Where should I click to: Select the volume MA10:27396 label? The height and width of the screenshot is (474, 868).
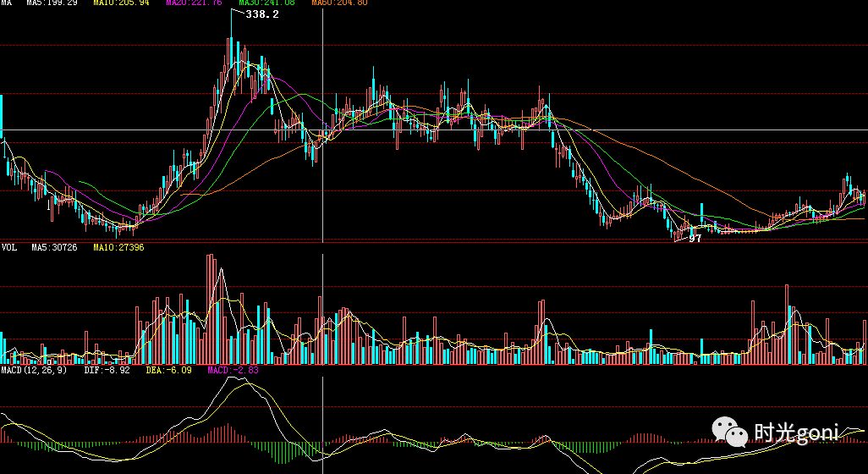coord(118,248)
